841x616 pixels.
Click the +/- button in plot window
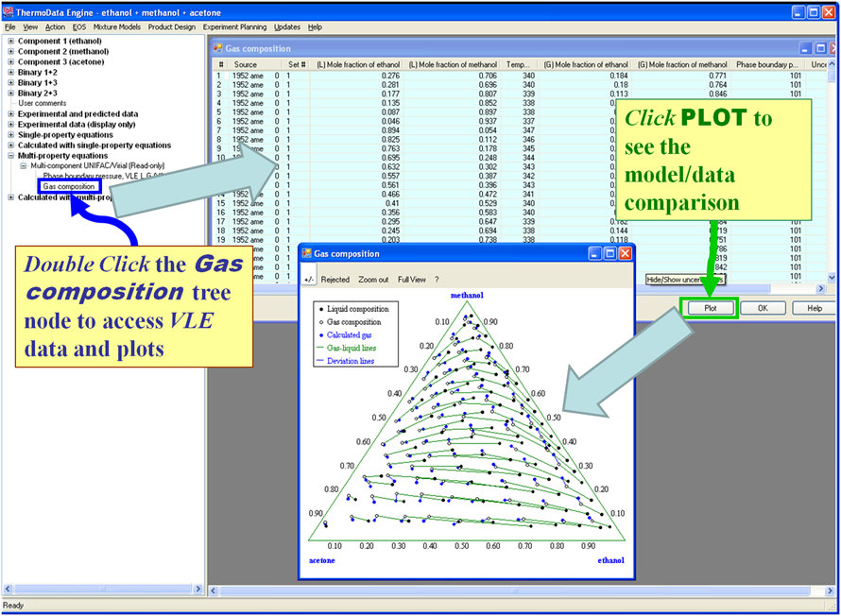309,280
